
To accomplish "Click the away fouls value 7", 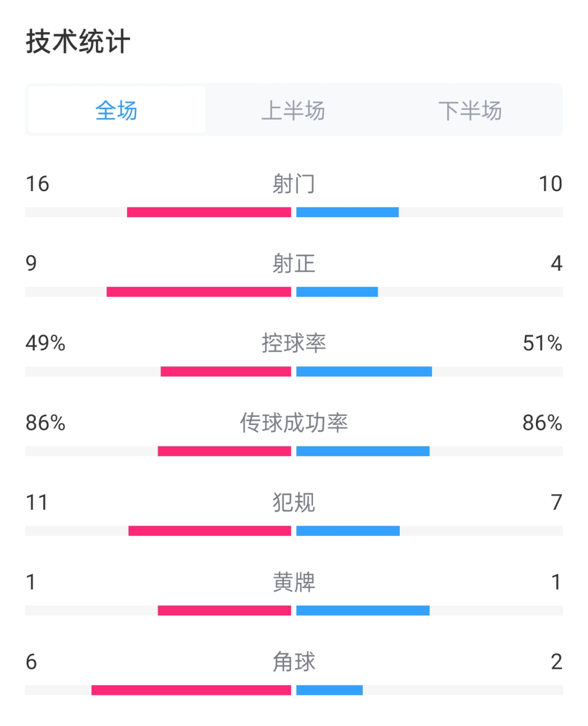I will (556, 503).
